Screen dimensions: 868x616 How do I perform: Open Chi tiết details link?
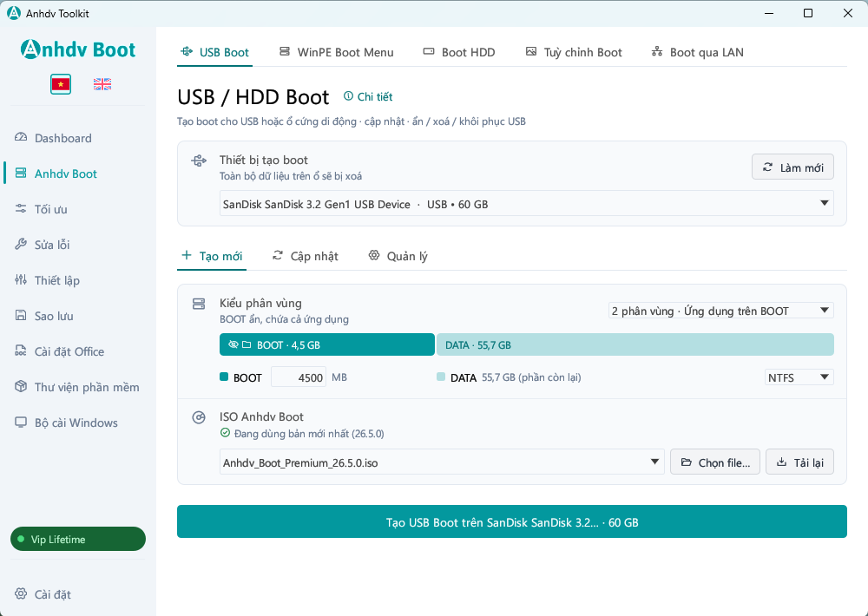click(x=368, y=96)
